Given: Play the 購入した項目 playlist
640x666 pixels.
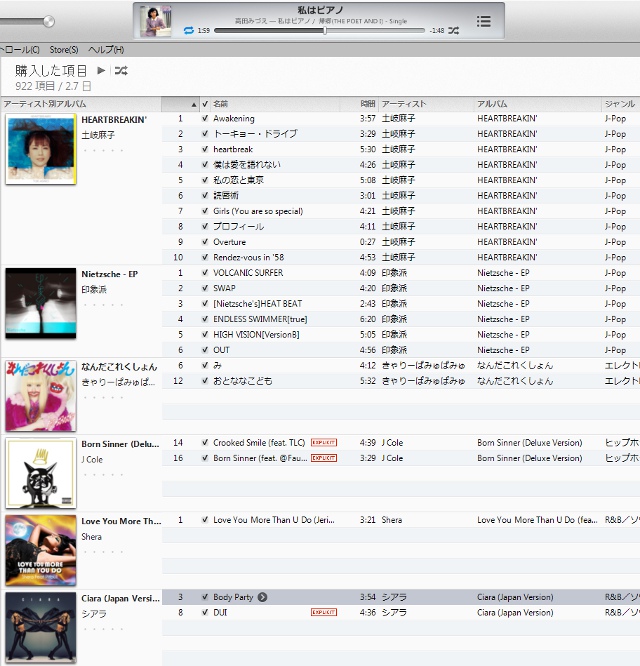Looking at the screenshot, I should click(x=101, y=71).
